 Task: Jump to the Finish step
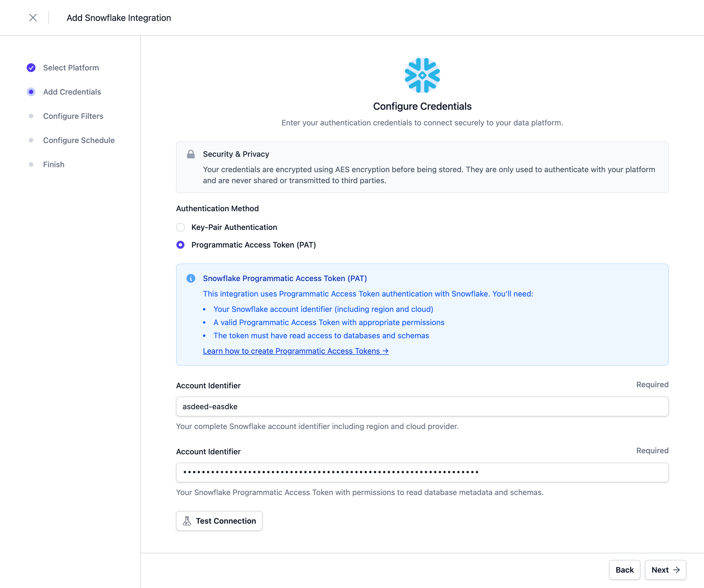(x=54, y=164)
